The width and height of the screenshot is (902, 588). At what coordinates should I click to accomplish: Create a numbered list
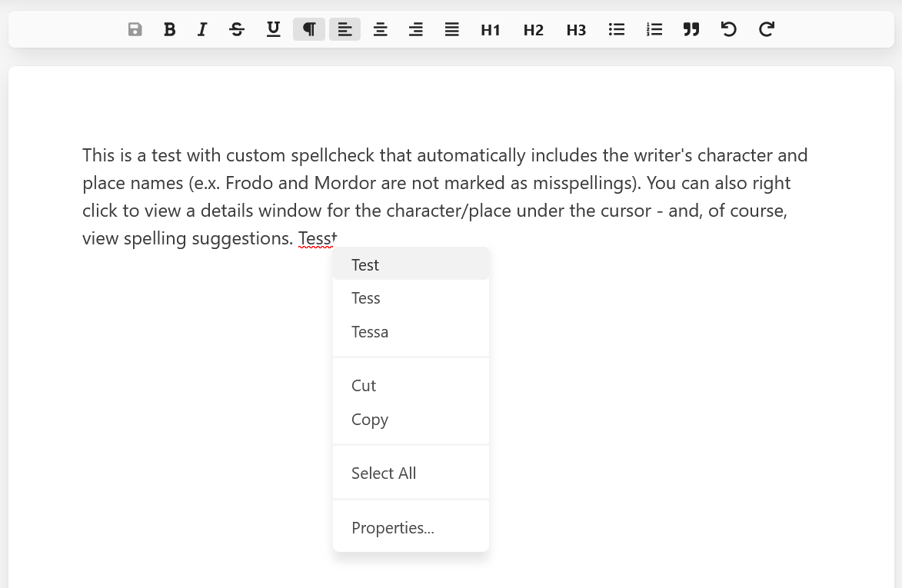[x=654, y=29]
